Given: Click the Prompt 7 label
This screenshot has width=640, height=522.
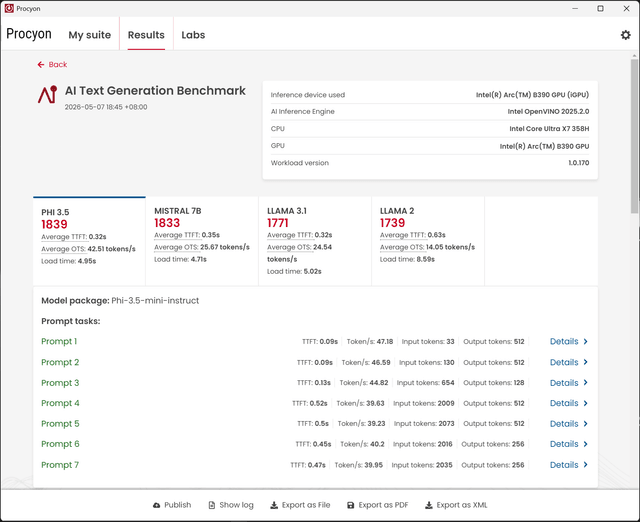Looking at the screenshot, I should point(60,465).
